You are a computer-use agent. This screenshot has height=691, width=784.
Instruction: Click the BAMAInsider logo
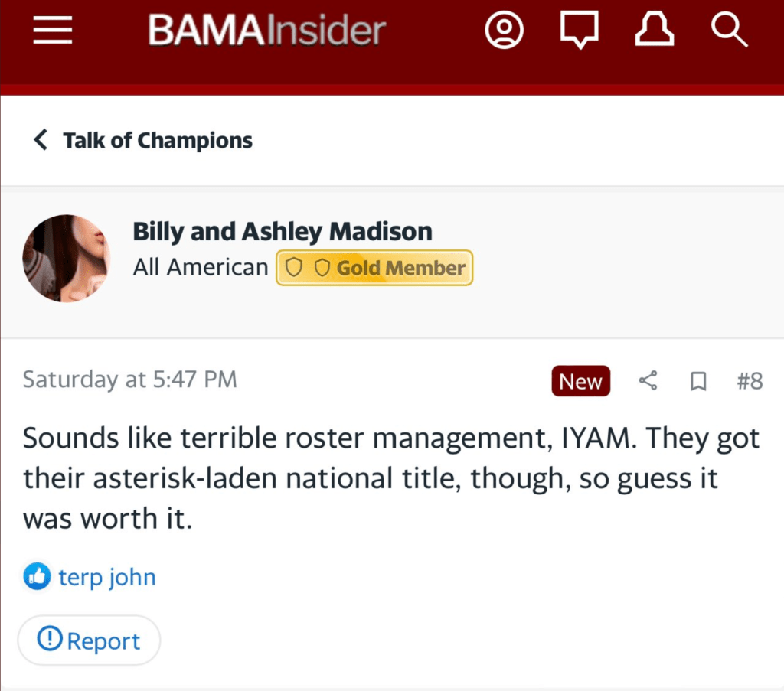pyautogui.click(x=266, y=31)
